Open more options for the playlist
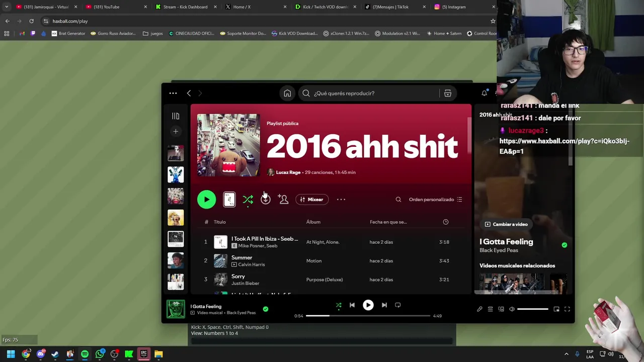The width and height of the screenshot is (644, 362). (341, 200)
